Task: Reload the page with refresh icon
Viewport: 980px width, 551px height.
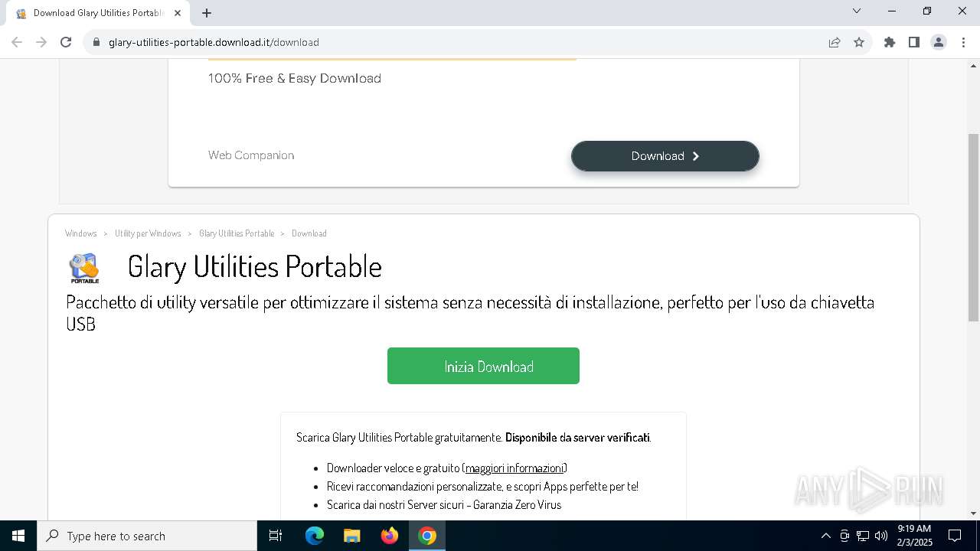Action: click(66, 42)
